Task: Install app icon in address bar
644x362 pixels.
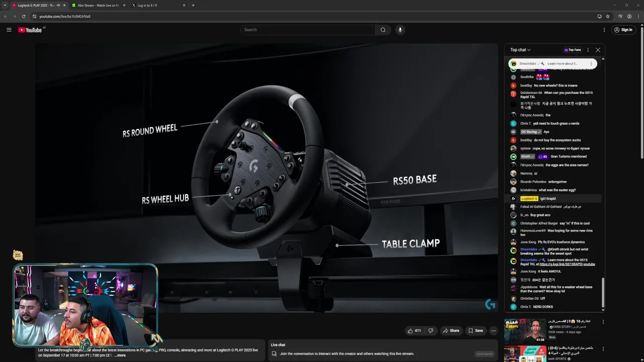Action: (x=599, y=16)
